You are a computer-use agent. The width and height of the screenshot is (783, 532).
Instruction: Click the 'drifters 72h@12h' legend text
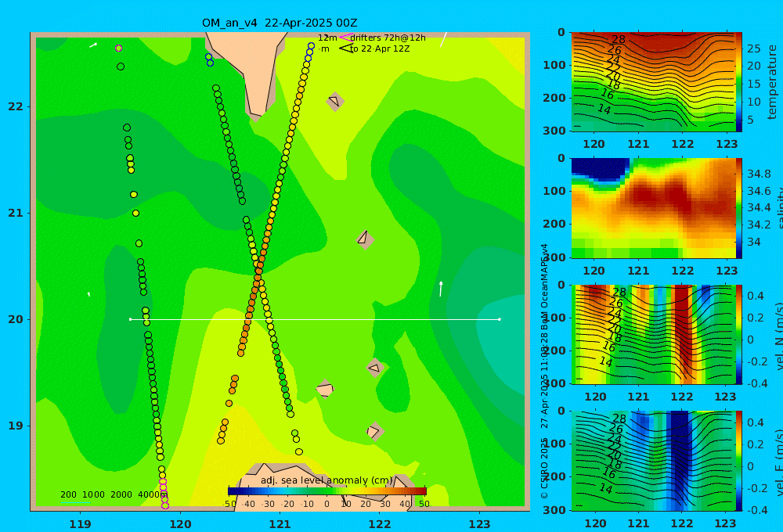388,38
